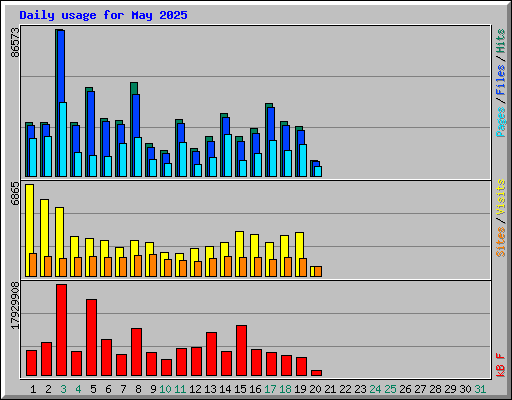Select the cyan Pages bar for day 14

pyautogui.click(x=228, y=155)
